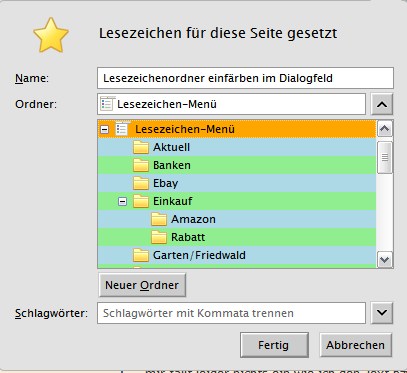Click the folder tree scrollbar thumb

pyautogui.click(x=385, y=157)
